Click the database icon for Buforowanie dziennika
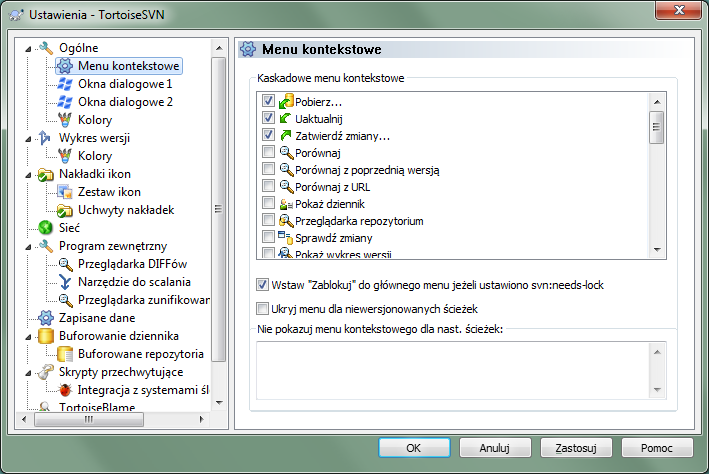The image size is (709, 474). click(46, 336)
